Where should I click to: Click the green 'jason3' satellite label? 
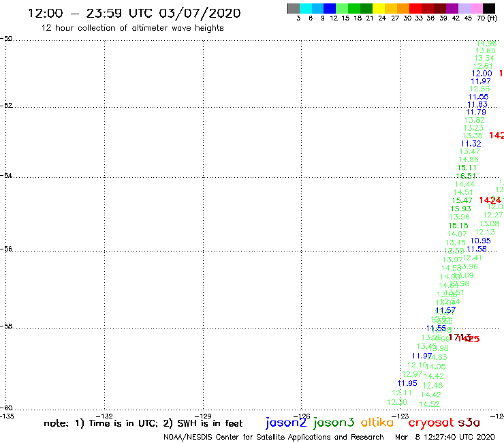pos(334,423)
